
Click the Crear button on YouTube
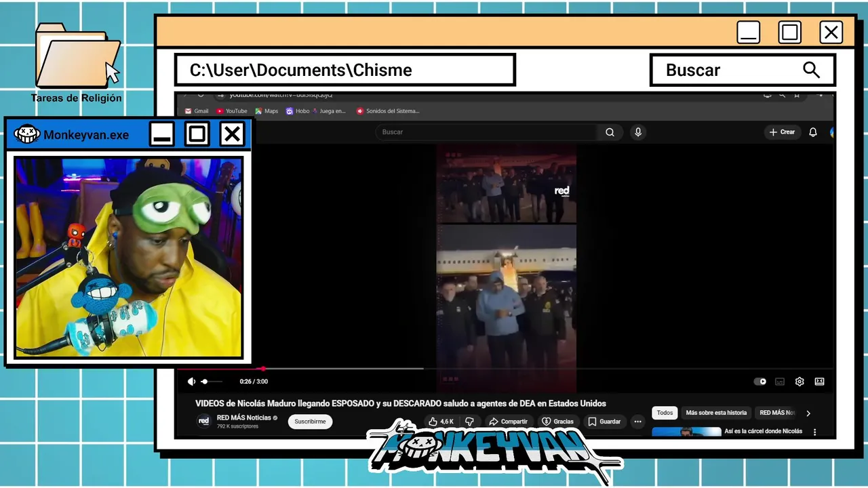pos(782,132)
